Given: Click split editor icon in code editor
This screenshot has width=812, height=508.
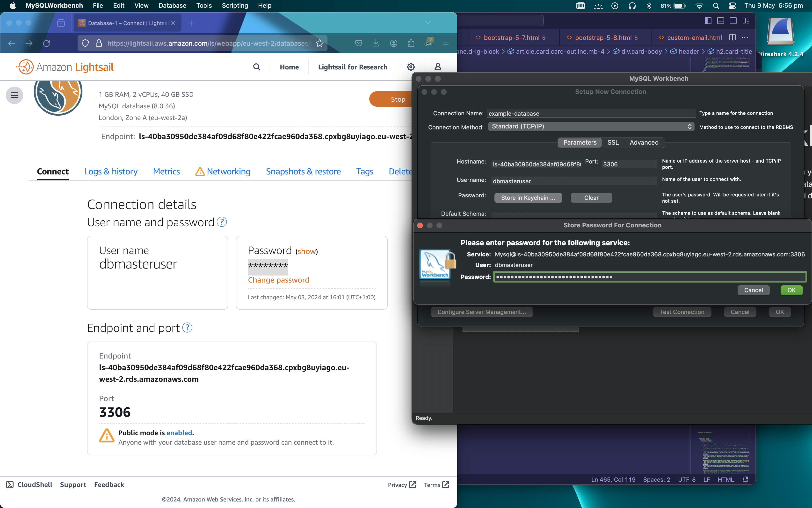Looking at the screenshot, I should pyautogui.click(x=732, y=38).
